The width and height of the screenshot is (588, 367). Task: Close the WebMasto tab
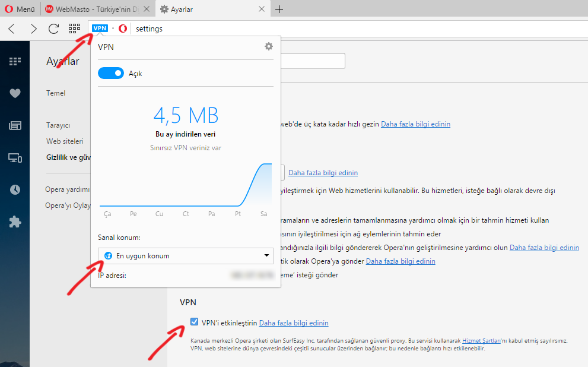coord(147,9)
